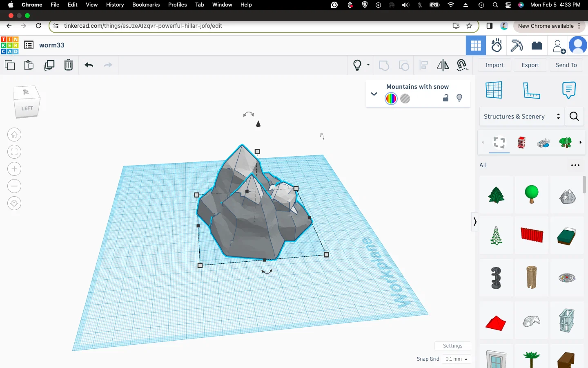Open the multicolor Solid color swatch
Viewport: 588px width, 368px height.
(x=391, y=99)
